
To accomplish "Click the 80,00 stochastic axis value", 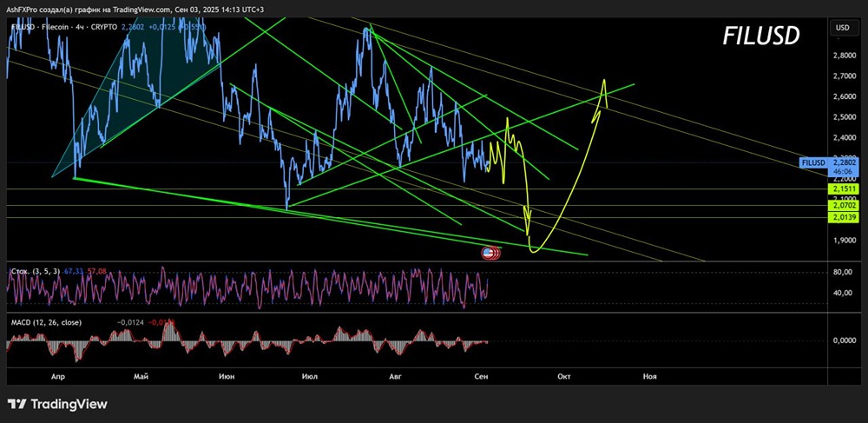I will click(x=842, y=272).
